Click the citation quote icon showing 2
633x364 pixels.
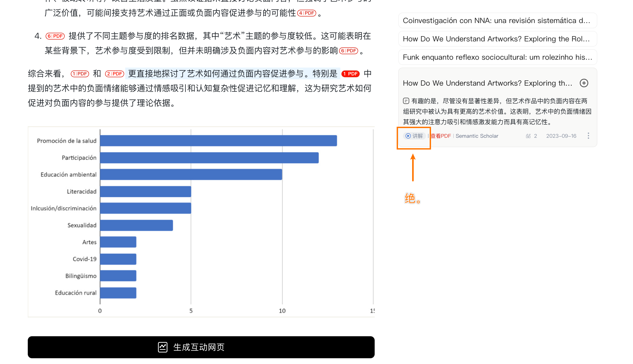click(x=528, y=136)
